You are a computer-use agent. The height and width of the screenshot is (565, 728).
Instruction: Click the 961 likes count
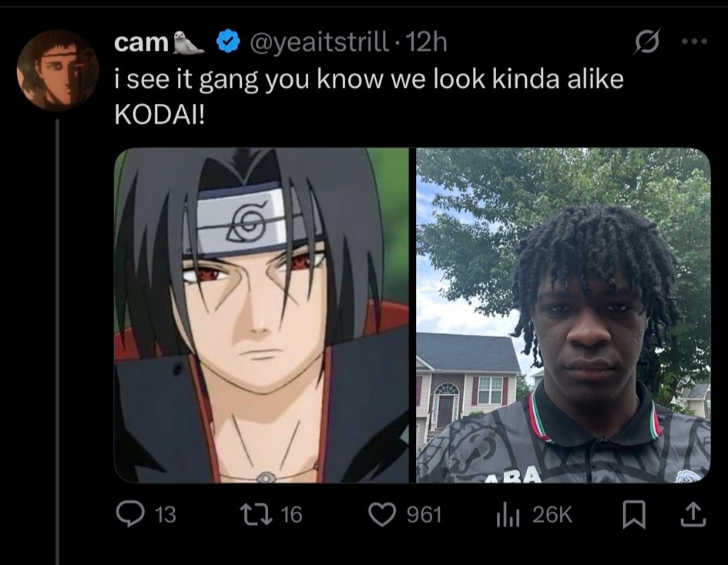click(424, 515)
